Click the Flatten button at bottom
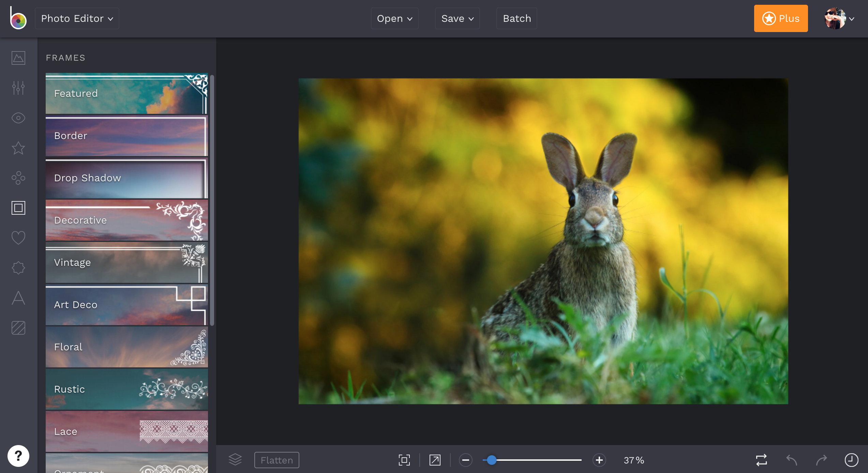The width and height of the screenshot is (868, 473). 277,459
